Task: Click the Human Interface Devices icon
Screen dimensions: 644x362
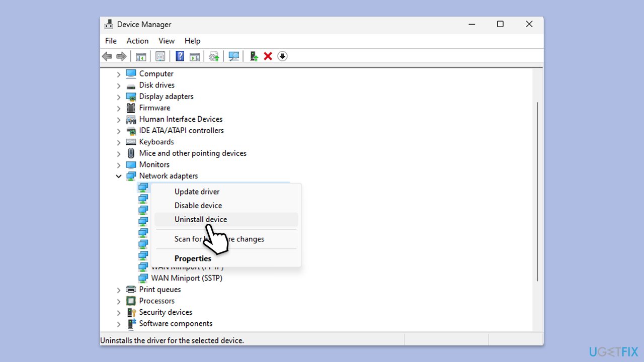Action: point(131,119)
